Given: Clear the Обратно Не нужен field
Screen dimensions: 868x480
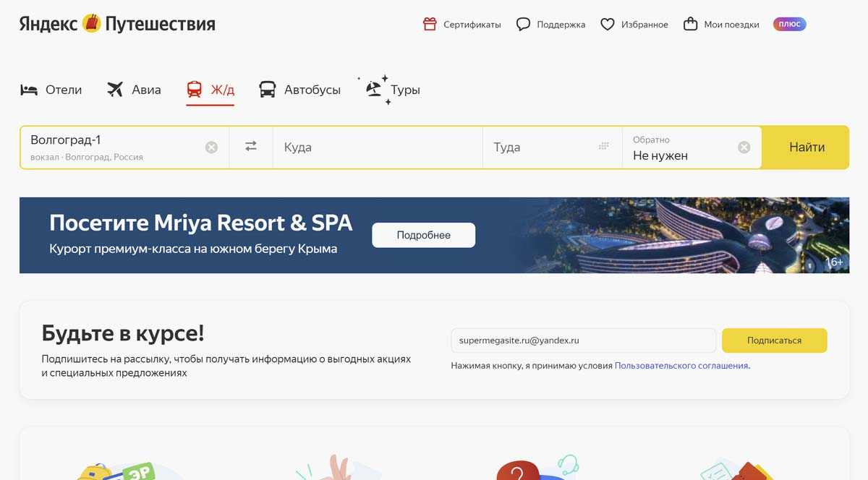Looking at the screenshot, I should (744, 147).
